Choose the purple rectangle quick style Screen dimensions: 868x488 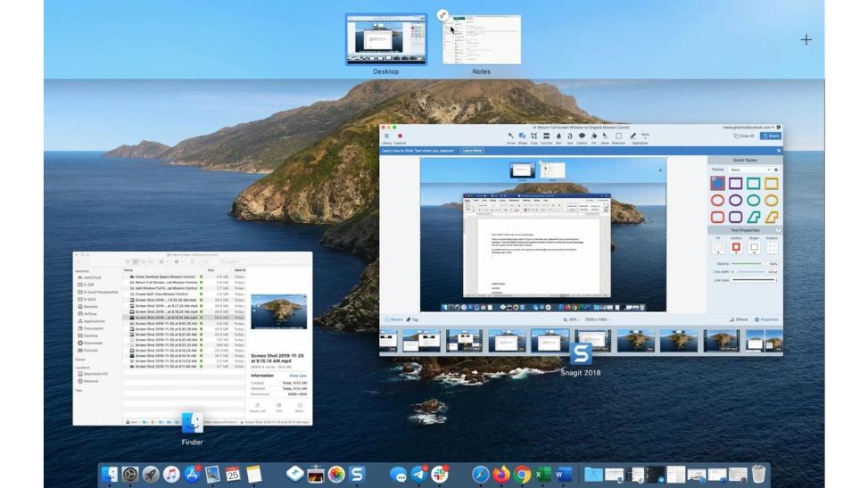[x=735, y=184]
